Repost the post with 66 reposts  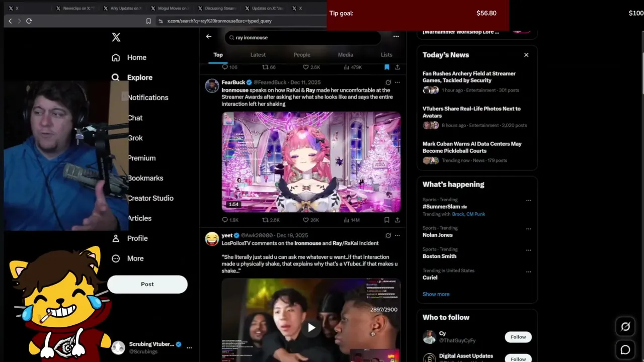(x=269, y=67)
